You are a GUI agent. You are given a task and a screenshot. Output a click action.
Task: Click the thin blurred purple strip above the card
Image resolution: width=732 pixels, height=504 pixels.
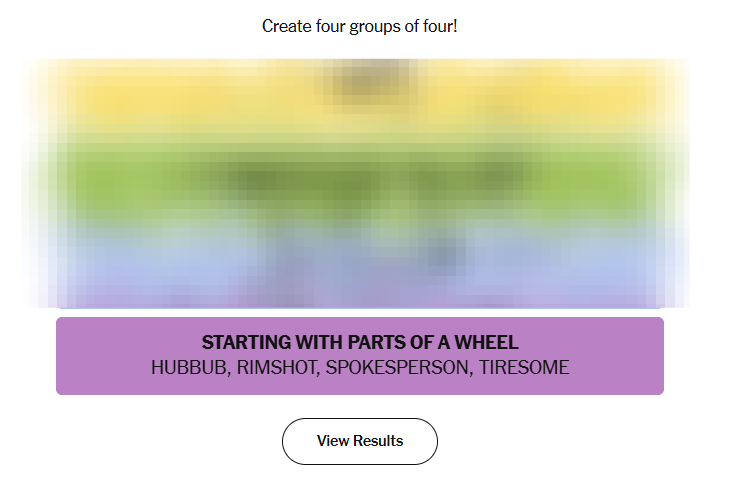tap(360, 300)
